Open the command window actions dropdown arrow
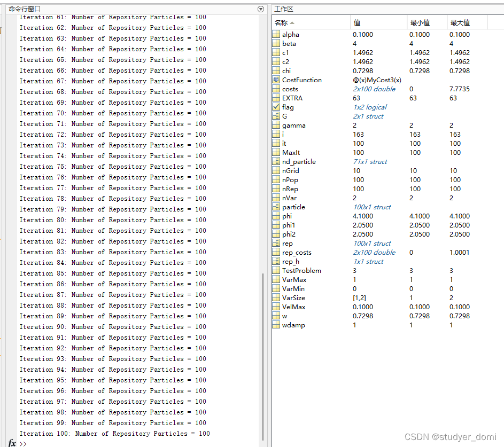The image size is (504, 447). pos(261,9)
